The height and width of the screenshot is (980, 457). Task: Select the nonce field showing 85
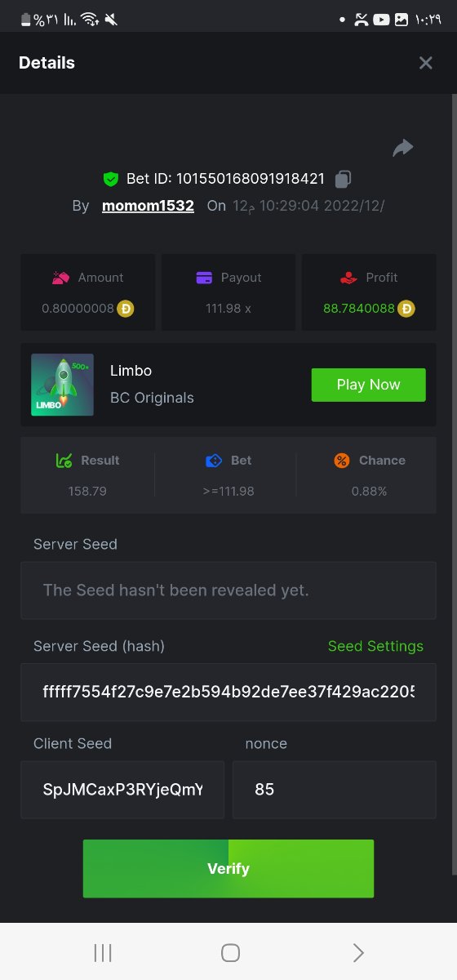335,790
